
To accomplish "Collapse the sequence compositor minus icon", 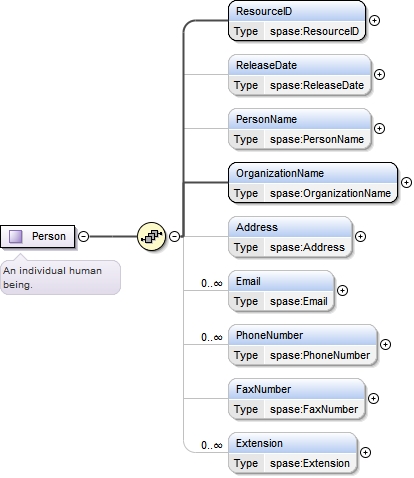I will point(174,237).
